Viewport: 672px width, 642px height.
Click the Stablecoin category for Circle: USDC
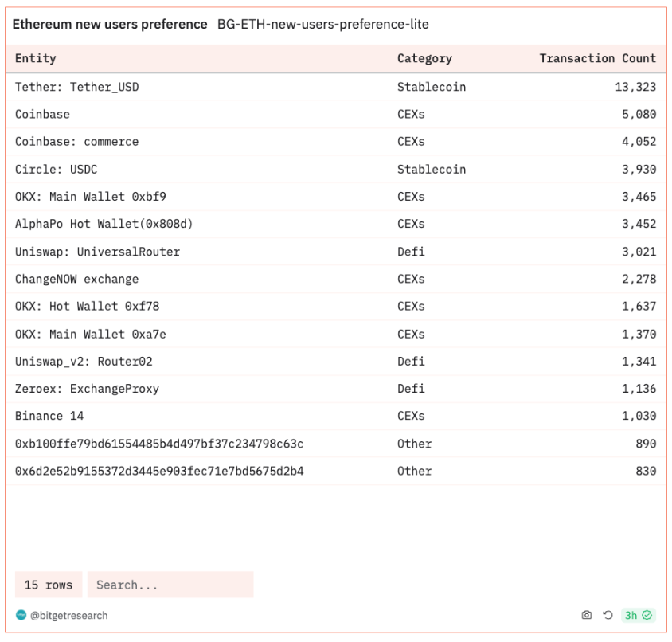(x=431, y=169)
